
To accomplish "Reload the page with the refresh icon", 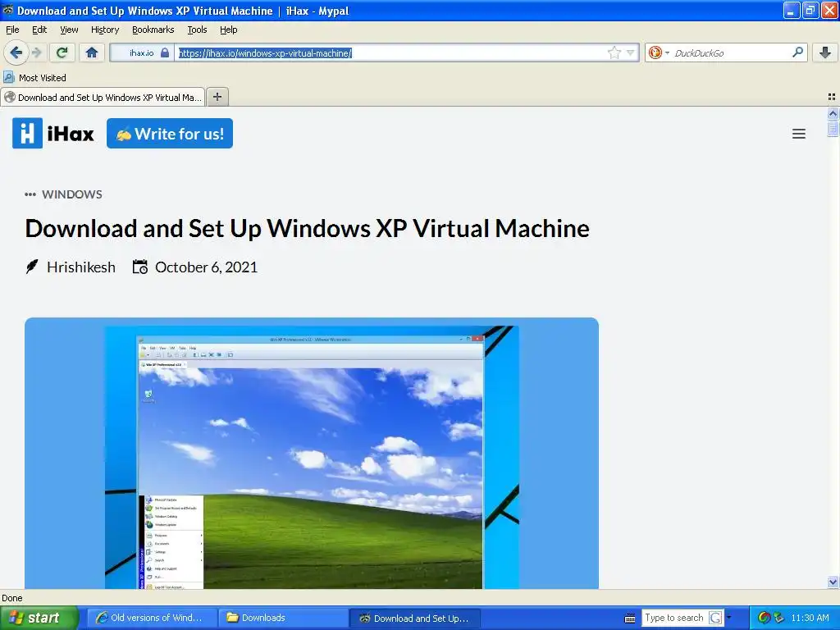I will coord(62,52).
